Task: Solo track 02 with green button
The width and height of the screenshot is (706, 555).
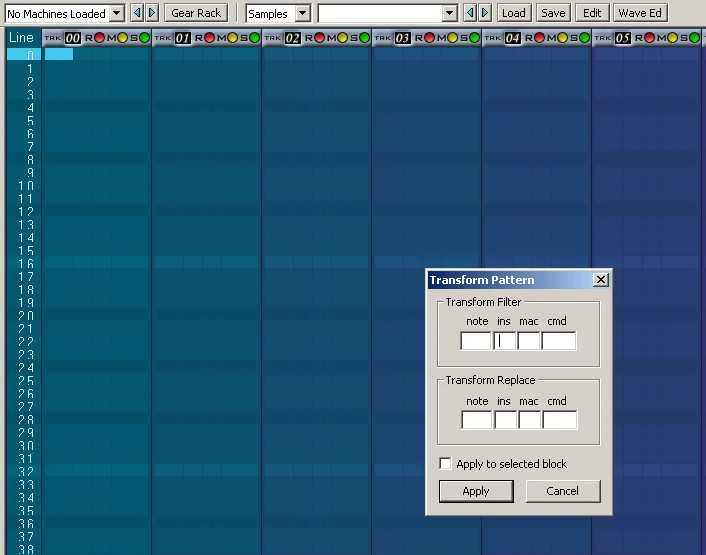Action: click(365, 38)
